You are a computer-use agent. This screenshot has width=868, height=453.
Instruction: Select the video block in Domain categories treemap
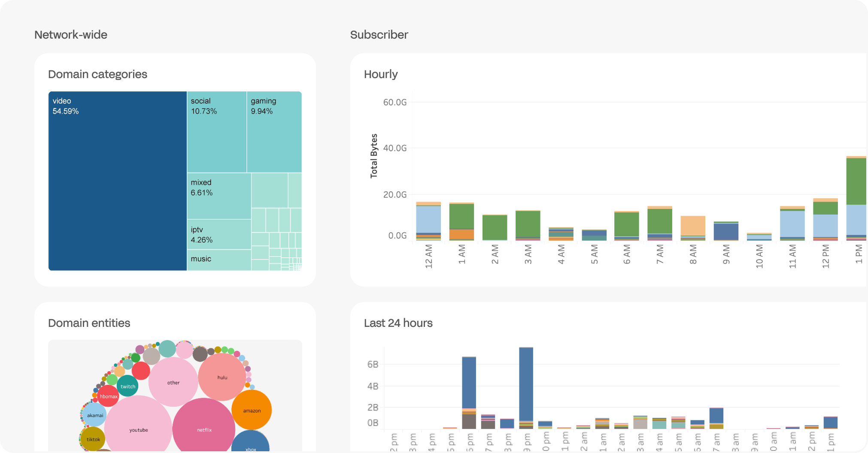(x=117, y=180)
